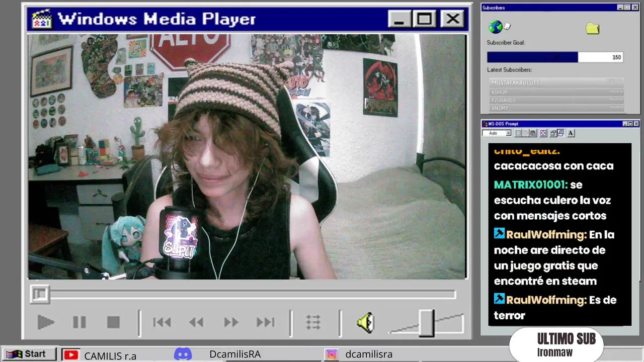Click the Rewind button in Media Player
The image size is (644, 362).
pos(196,322)
